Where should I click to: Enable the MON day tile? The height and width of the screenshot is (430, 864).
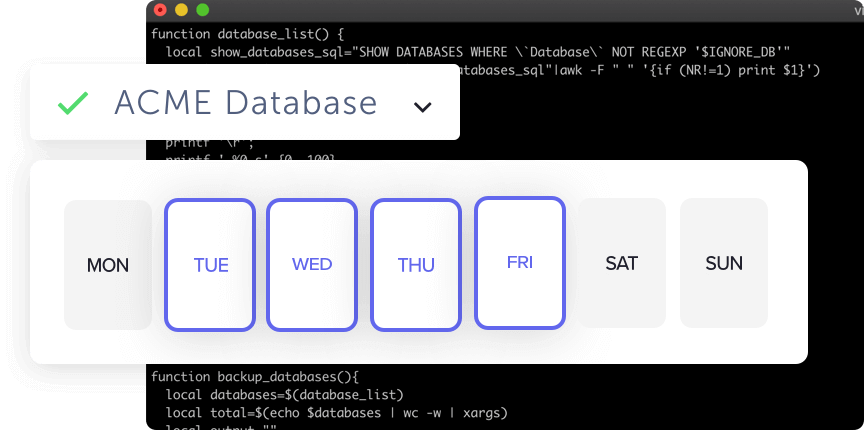108,265
